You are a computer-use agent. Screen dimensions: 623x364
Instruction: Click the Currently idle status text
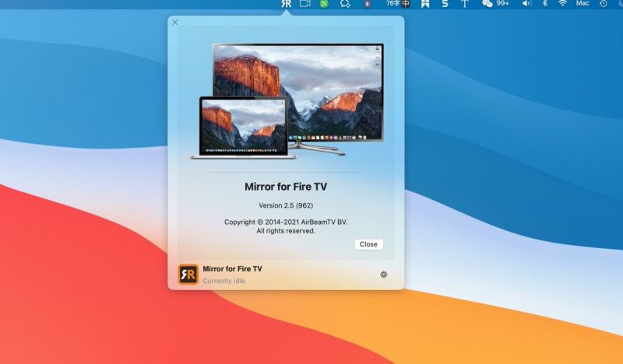click(x=224, y=281)
